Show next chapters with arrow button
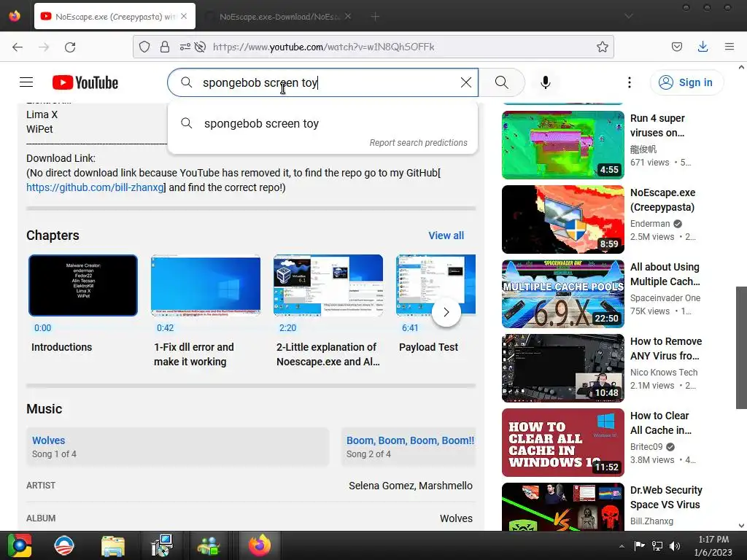 (446, 312)
